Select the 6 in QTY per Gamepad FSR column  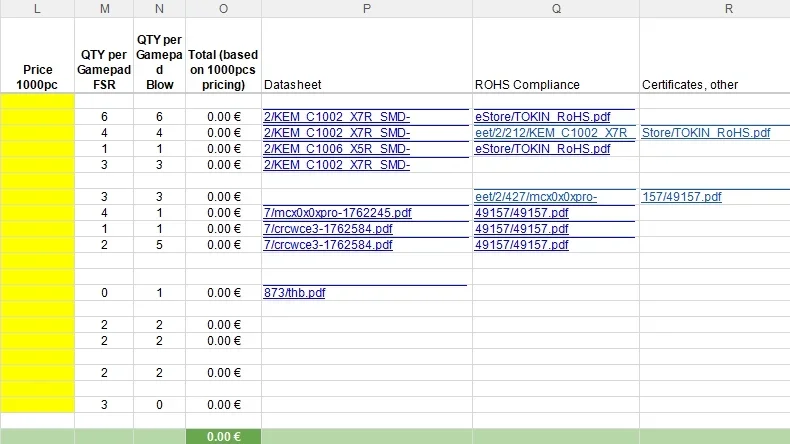click(x=104, y=116)
